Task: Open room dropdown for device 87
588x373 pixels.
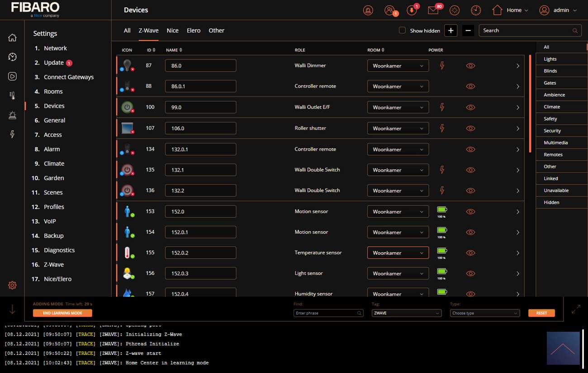Action: (x=398, y=66)
